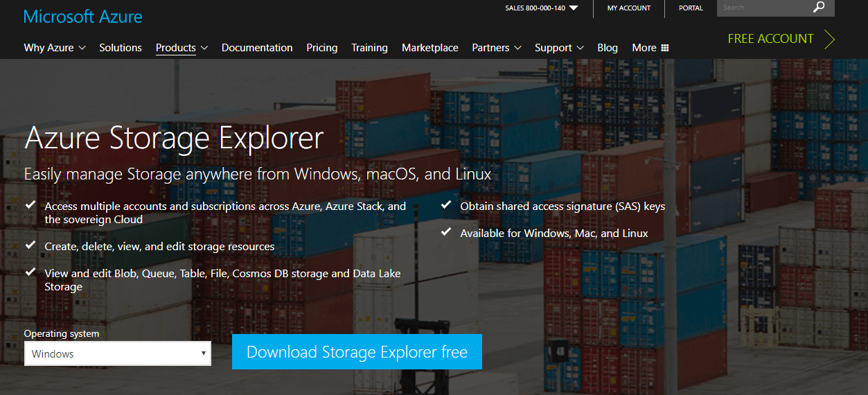Expand the Why Azure menu
The width and height of the screenshot is (868, 395).
tap(55, 48)
